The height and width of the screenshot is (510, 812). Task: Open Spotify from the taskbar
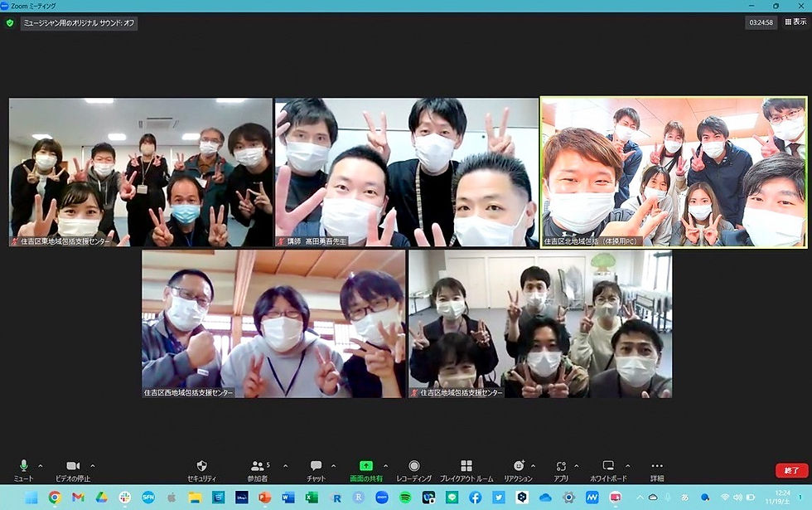405,498
